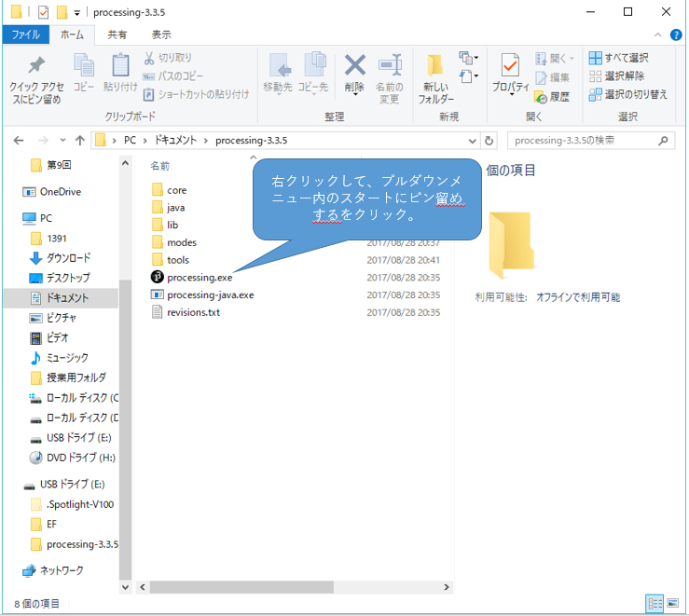
Task: Click Invert selection (選択の切り替え)
Action: pos(628,94)
